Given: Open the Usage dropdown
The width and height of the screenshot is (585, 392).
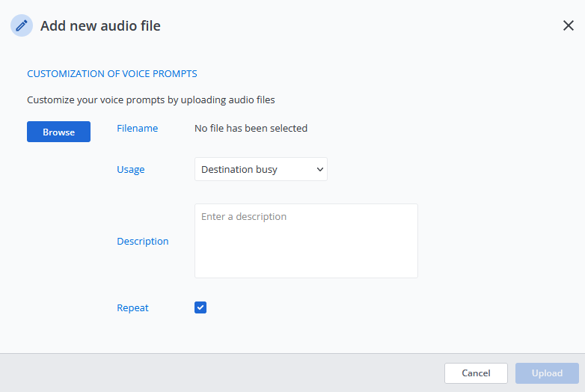Looking at the screenshot, I should tap(260, 169).
